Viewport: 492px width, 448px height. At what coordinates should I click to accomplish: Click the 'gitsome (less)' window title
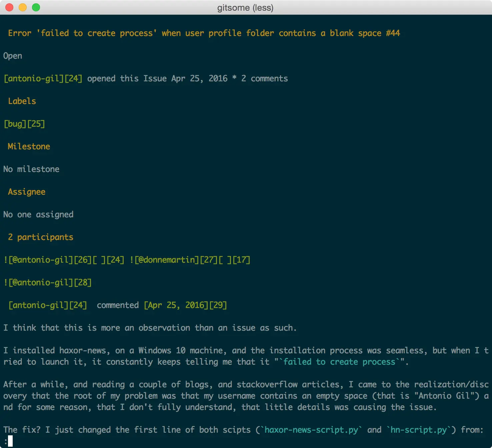245,8
